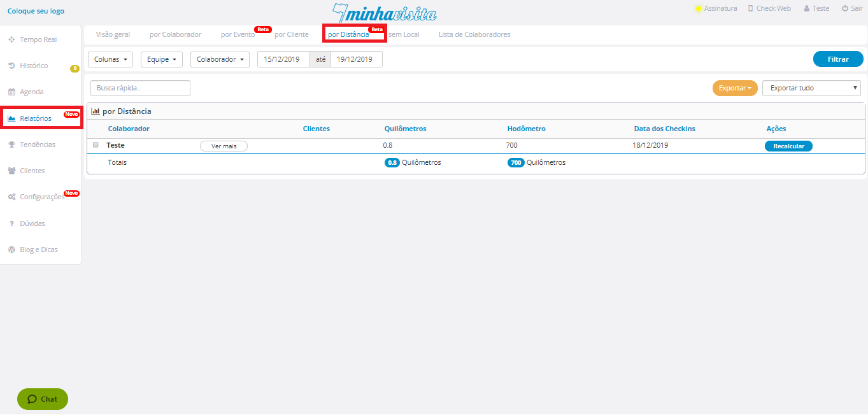The image size is (868, 415).
Task: Open the Equipe filter dropdown
Action: click(x=161, y=59)
